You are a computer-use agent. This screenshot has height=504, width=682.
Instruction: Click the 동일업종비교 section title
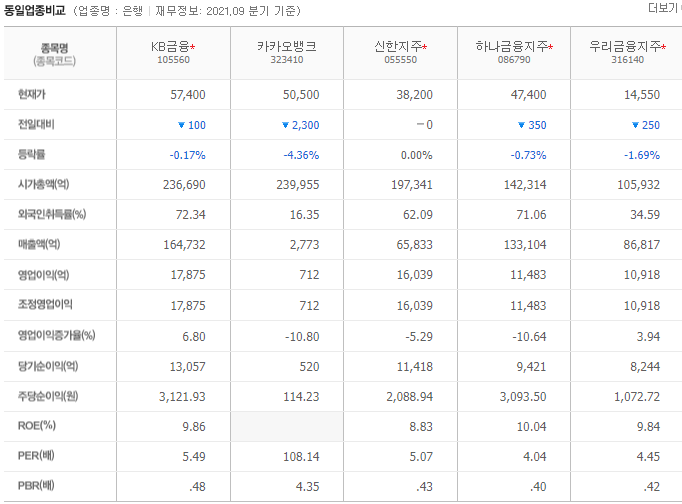pos(35,10)
